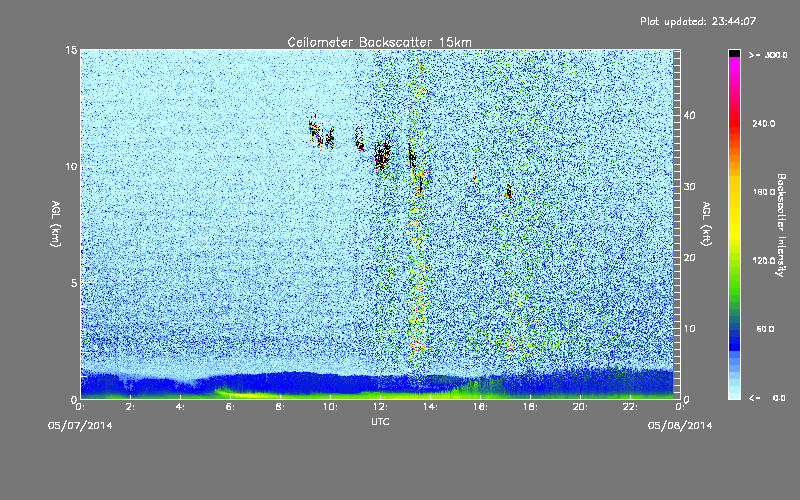Click the 'UTC' time axis label

click(x=380, y=421)
